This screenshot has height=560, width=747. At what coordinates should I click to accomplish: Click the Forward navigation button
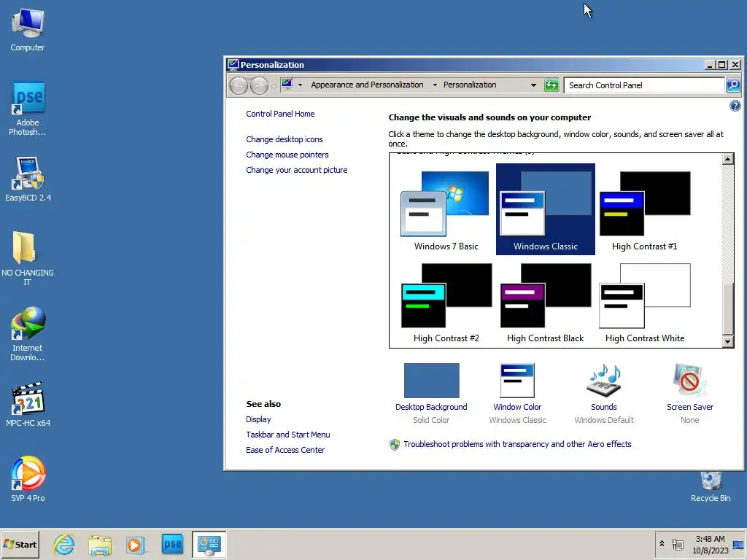[259, 85]
